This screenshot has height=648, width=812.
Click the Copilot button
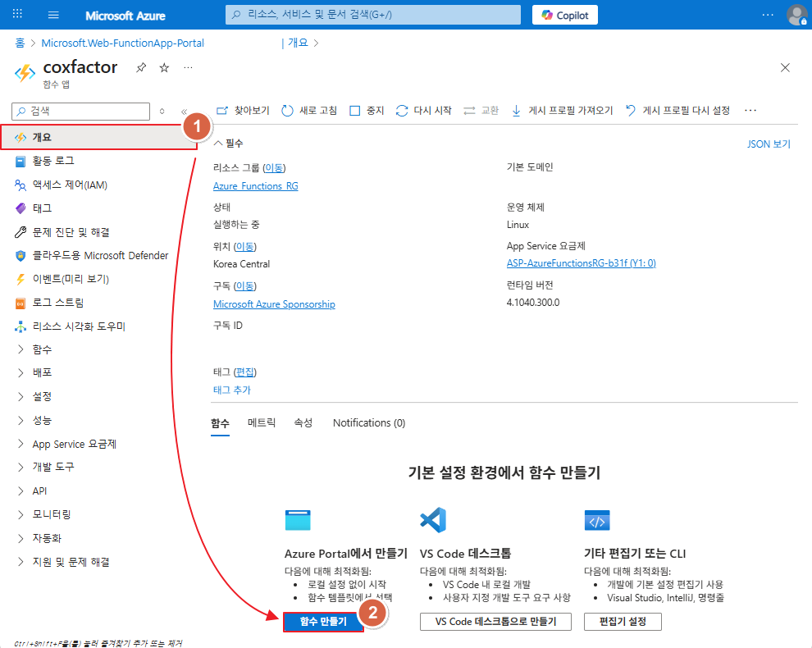565,15
